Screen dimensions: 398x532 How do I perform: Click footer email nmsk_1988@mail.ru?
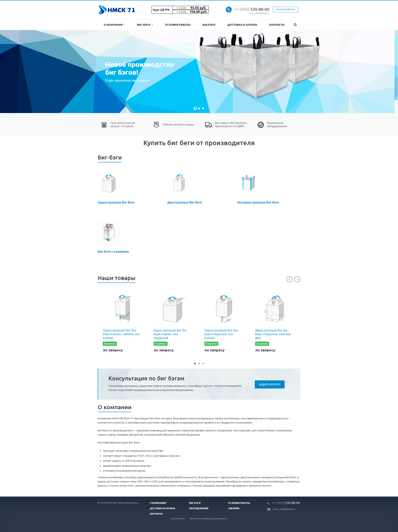click(284, 509)
